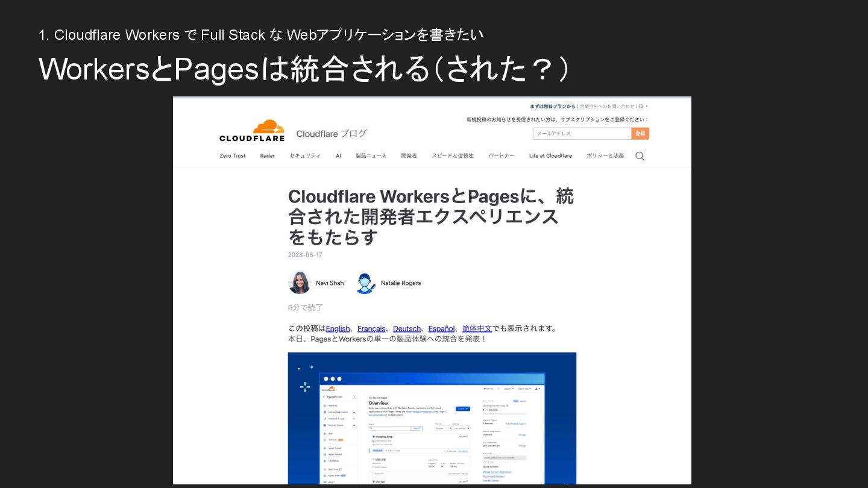Open the Life at Cloudflare nav item
868x488 pixels.
(x=550, y=156)
